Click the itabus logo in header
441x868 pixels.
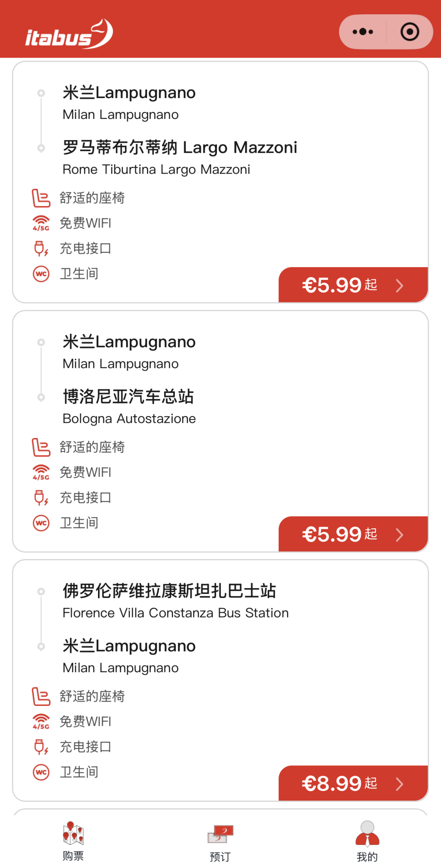[x=69, y=34]
